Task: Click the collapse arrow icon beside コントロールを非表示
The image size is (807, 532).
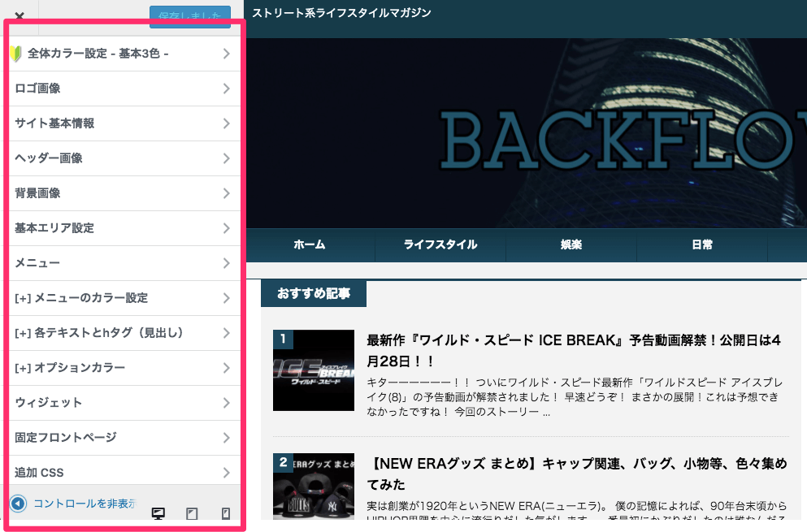Action: pyautogui.click(x=18, y=504)
